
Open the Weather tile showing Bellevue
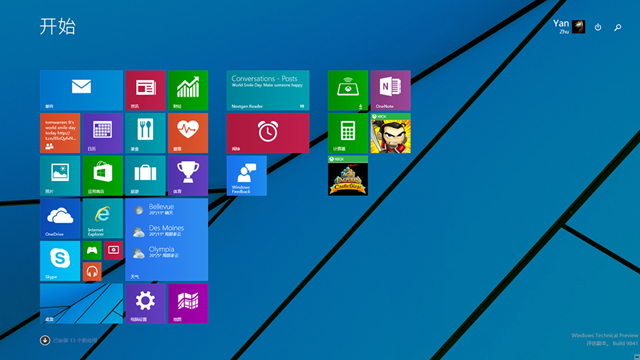[167, 240]
